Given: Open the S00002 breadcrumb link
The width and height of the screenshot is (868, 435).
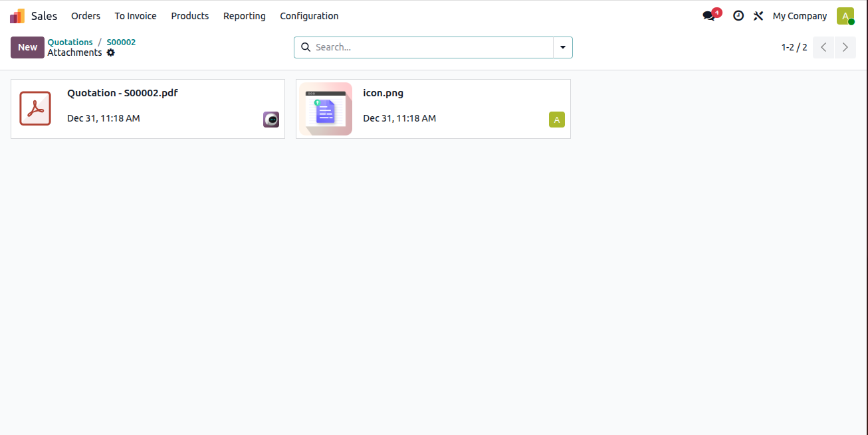Looking at the screenshot, I should (121, 42).
